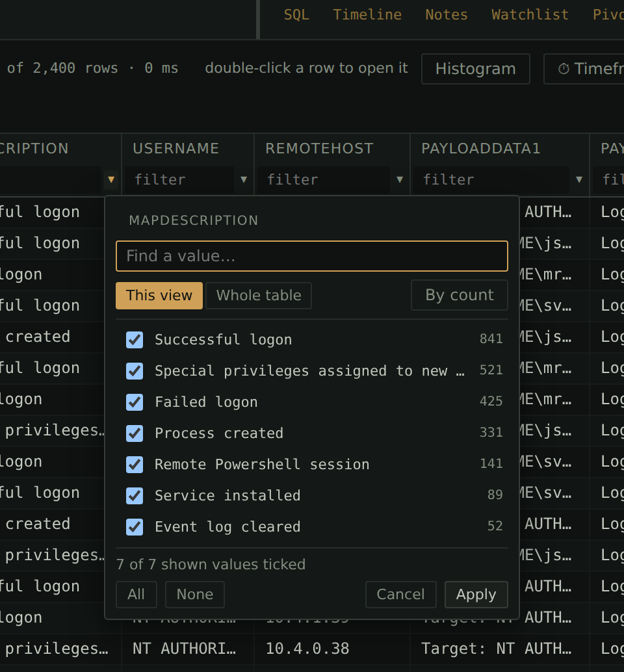The image size is (624, 672).
Task: Open the Notes tab
Action: click(x=447, y=15)
